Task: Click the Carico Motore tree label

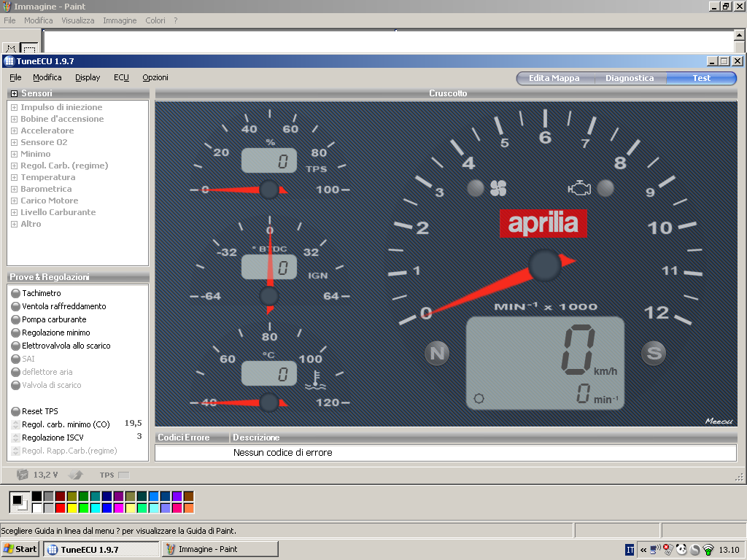Action: pyautogui.click(x=49, y=201)
